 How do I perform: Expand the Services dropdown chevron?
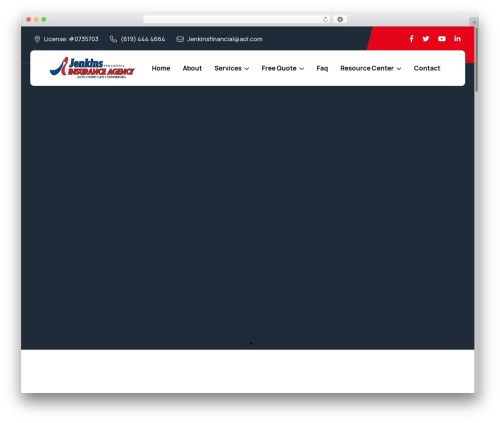tap(247, 69)
